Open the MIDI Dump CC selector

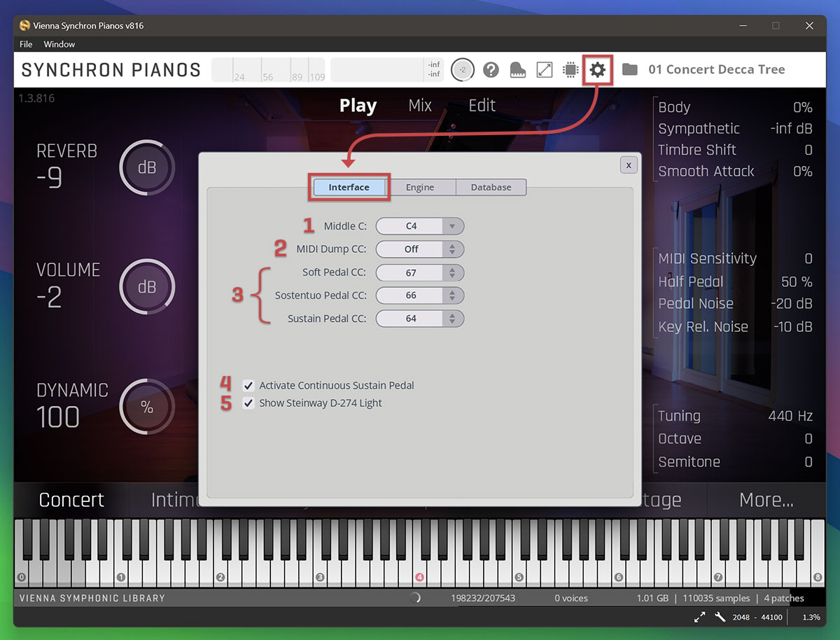420,249
